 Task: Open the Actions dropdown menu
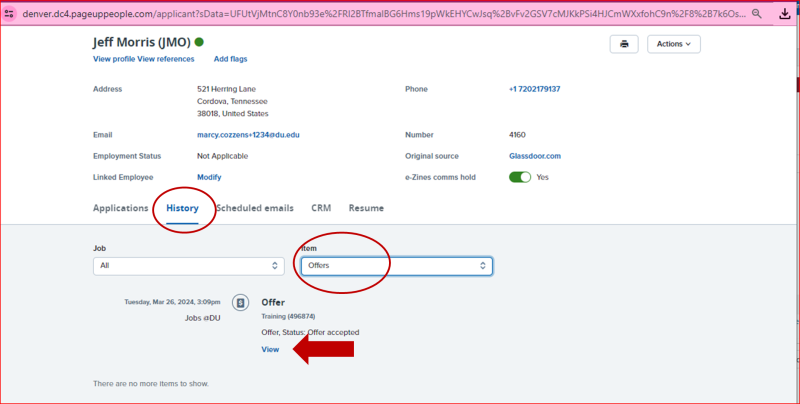point(674,44)
